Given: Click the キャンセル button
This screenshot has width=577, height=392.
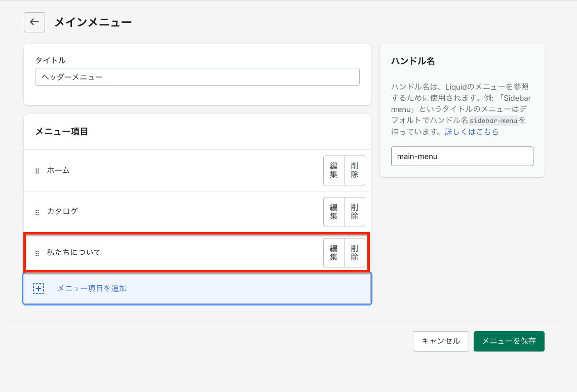Looking at the screenshot, I should (441, 341).
